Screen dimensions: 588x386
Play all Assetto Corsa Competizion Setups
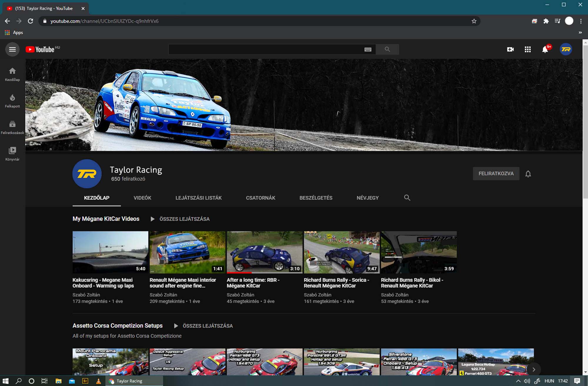click(x=203, y=326)
